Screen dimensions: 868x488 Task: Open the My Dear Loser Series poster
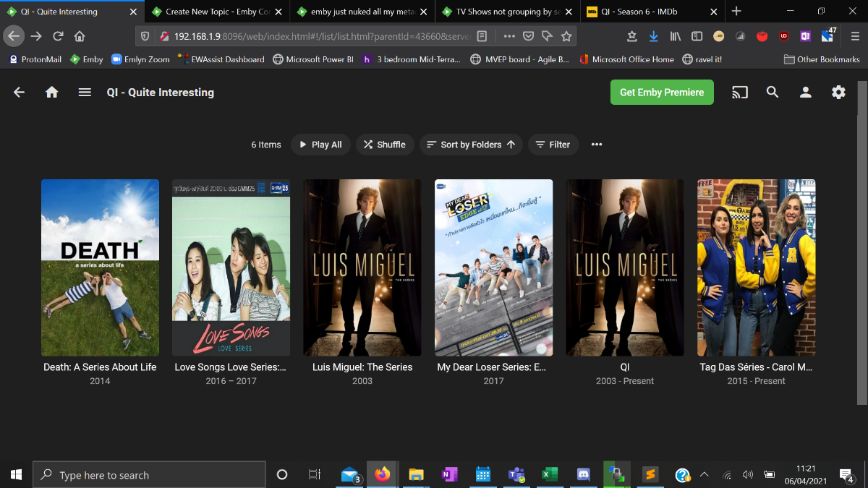tap(493, 267)
